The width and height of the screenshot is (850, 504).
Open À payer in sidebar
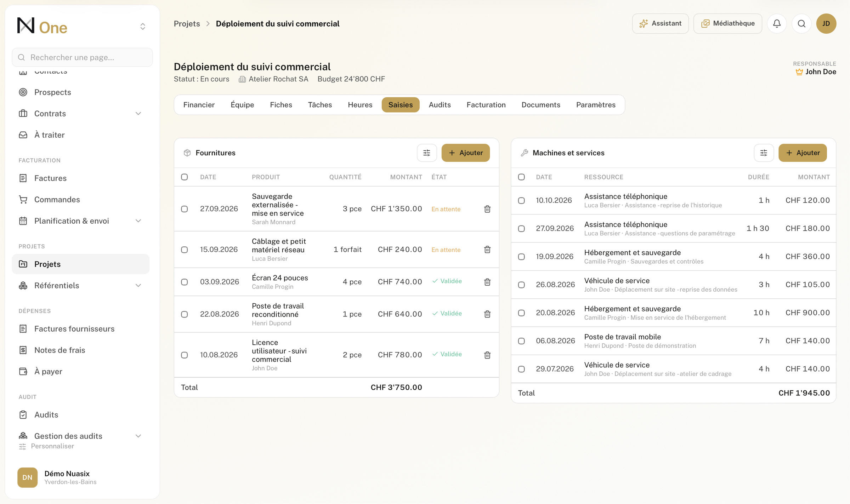click(x=81, y=372)
